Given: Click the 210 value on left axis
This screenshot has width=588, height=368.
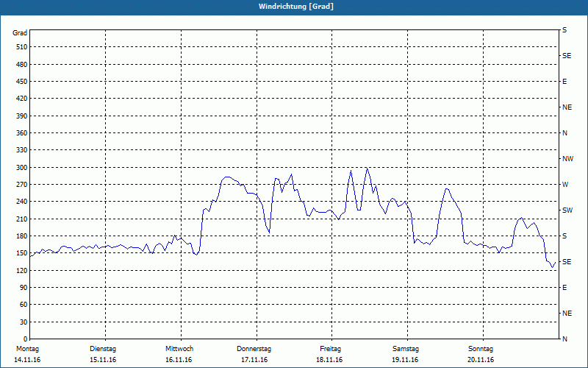Looking at the screenshot, I should (22, 219).
